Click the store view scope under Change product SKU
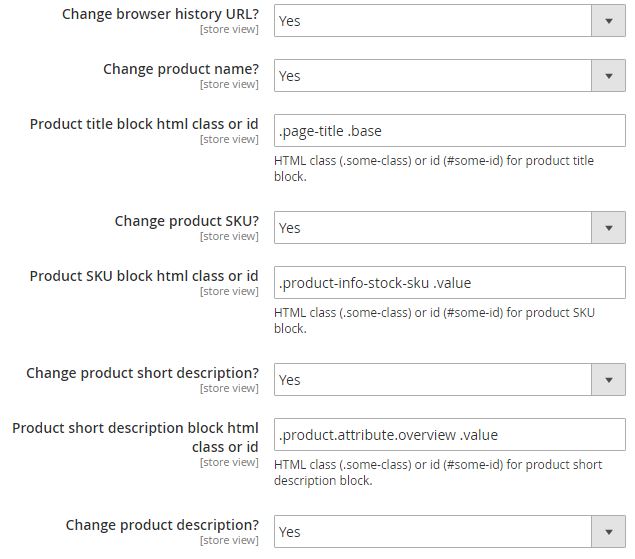 (229, 237)
